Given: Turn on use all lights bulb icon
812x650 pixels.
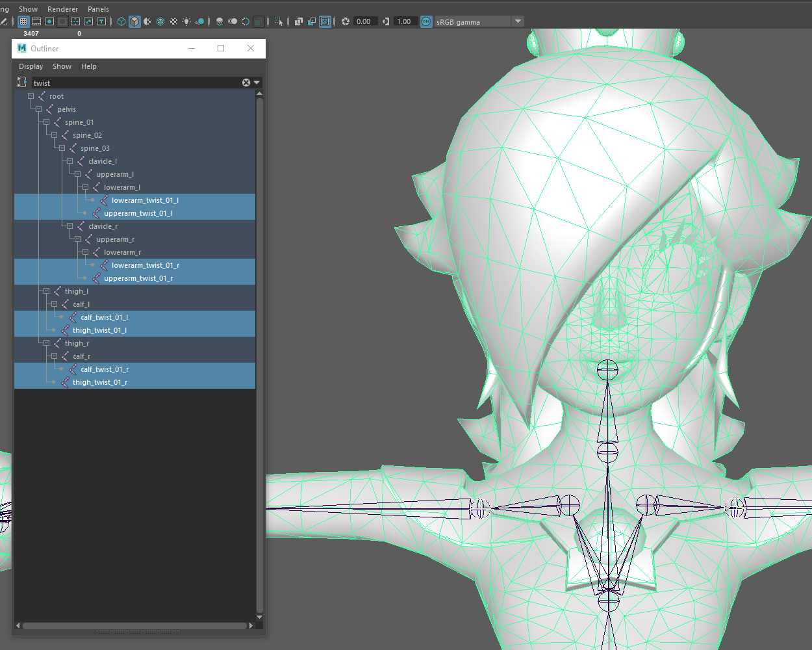Looking at the screenshot, I should point(186,21).
